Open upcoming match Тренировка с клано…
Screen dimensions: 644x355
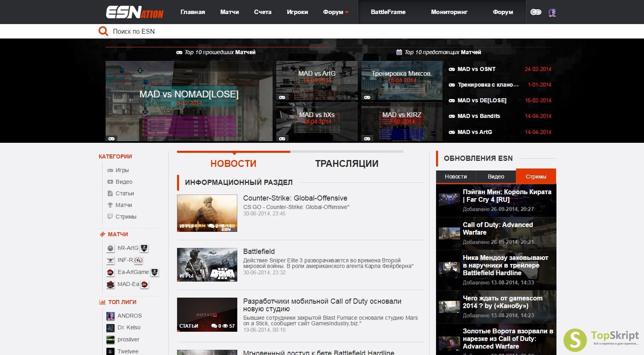[488, 85]
